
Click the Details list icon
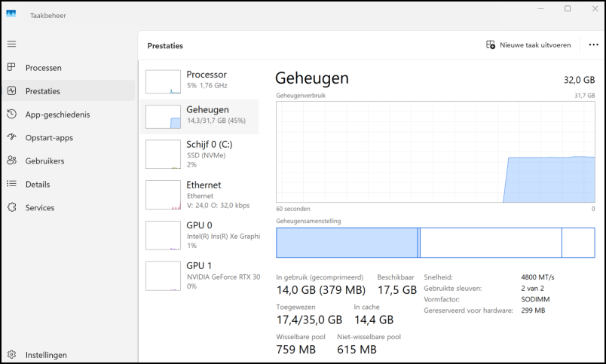point(11,184)
